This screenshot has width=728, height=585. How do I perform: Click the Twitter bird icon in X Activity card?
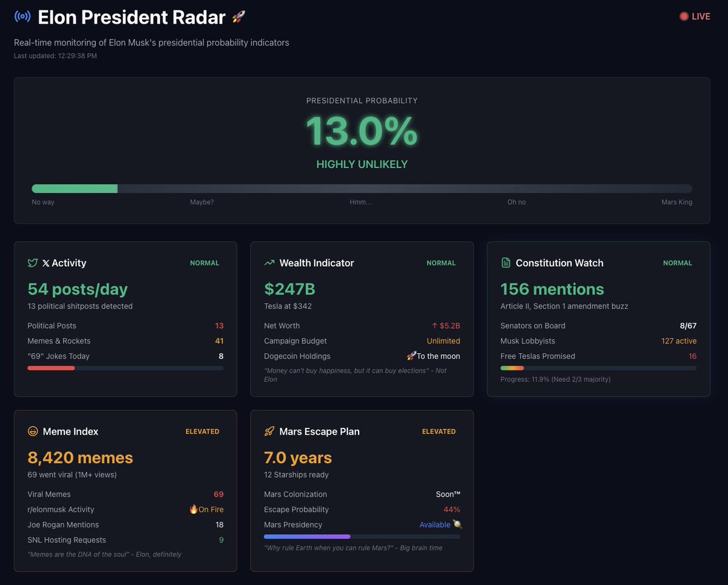(x=33, y=263)
